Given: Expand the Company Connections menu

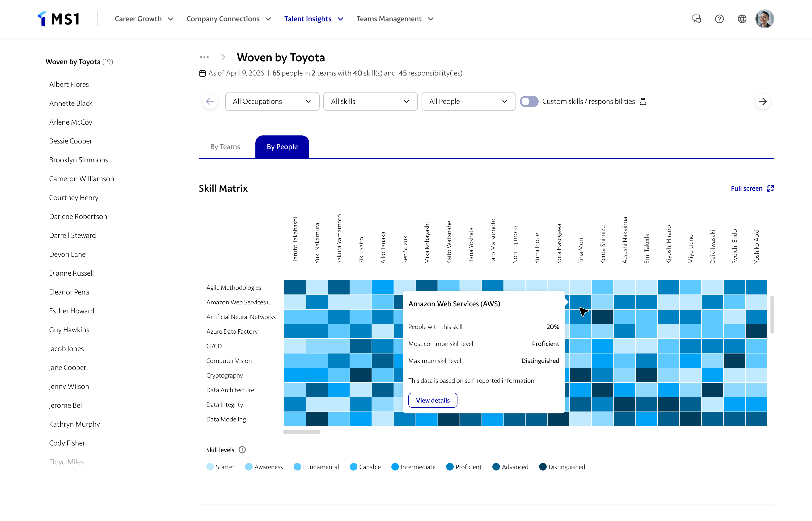Looking at the screenshot, I should [x=229, y=19].
